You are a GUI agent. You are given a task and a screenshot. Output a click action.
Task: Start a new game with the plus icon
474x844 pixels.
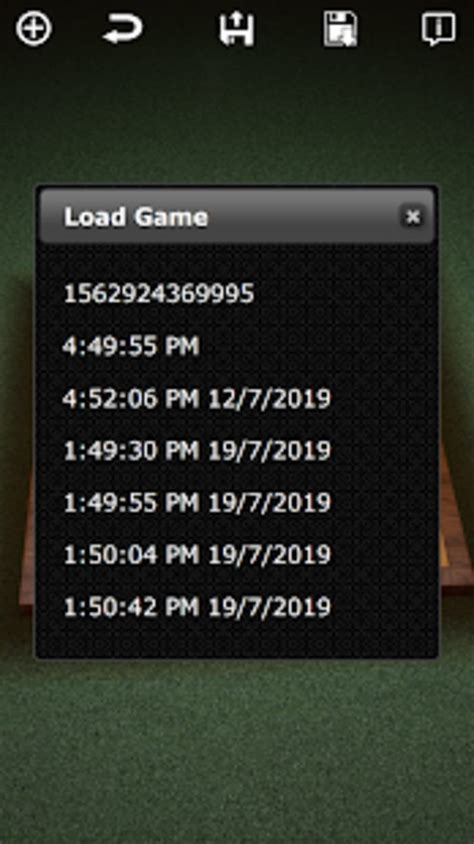click(33, 29)
